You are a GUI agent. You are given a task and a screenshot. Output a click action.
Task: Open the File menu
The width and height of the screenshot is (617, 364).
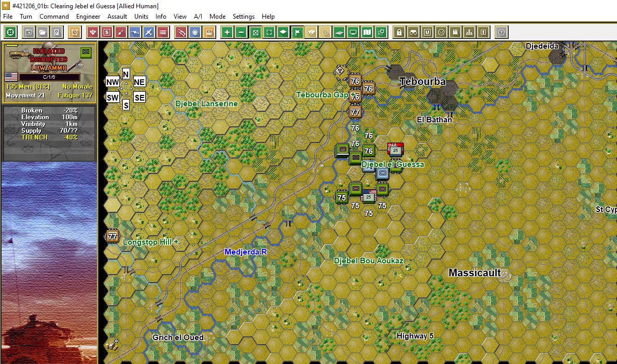click(8, 17)
